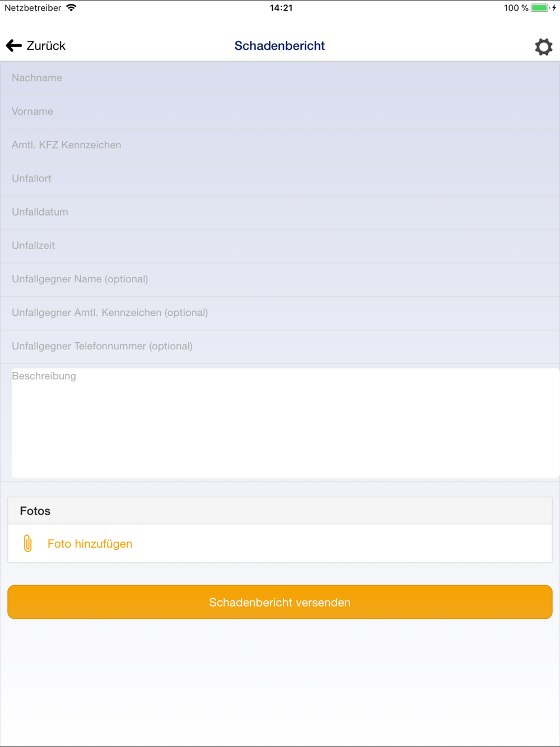The image size is (560, 747).
Task: Tap the Schadenbericht page title
Action: (279, 46)
